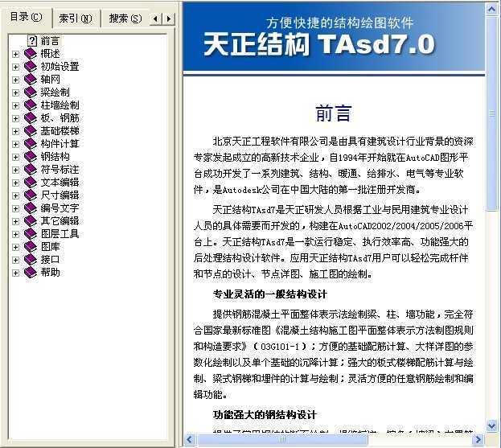This screenshot has height=448, width=501.
Task: Click the book icon beside 尺寸编辑
Action: tap(31, 195)
